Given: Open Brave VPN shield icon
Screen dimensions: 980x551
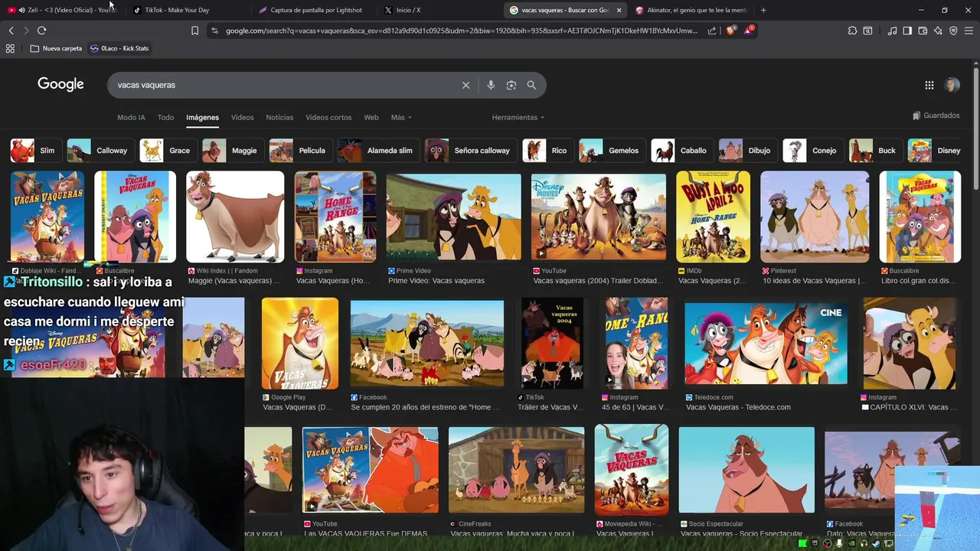Looking at the screenshot, I should click(x=953, y=31).
